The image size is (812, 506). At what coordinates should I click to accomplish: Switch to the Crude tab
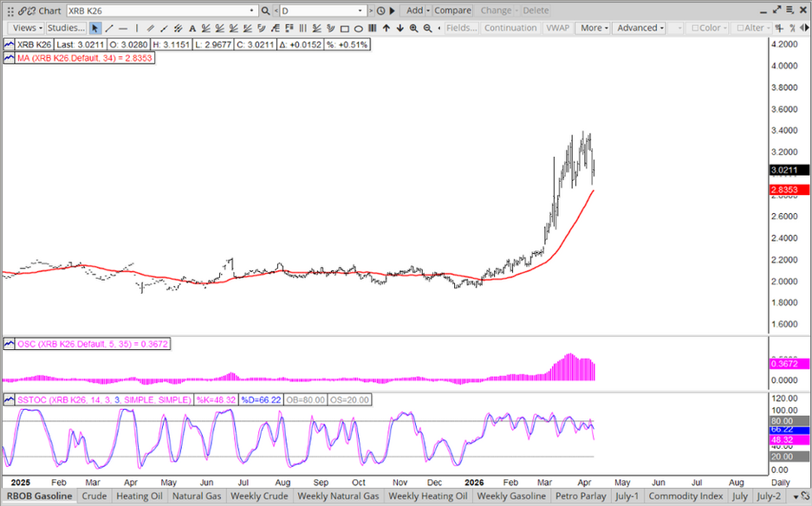point(94,496)
